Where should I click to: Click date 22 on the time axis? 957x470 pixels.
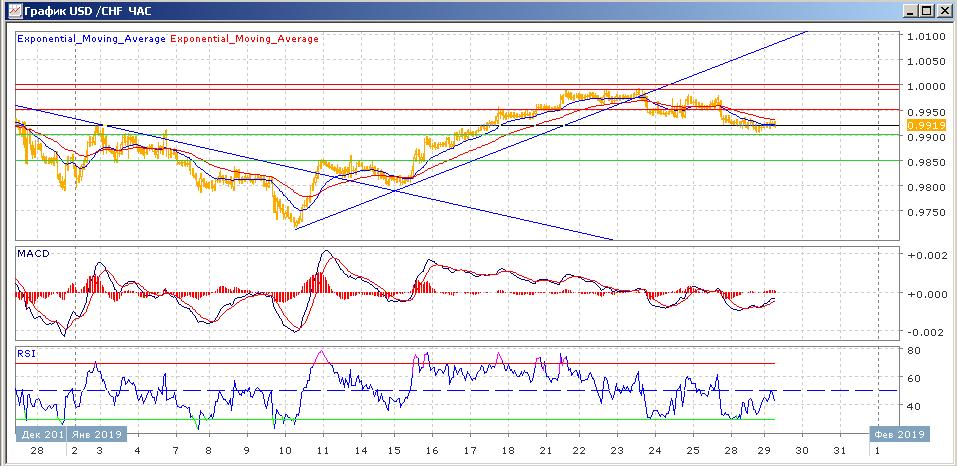tap(579, 450)
